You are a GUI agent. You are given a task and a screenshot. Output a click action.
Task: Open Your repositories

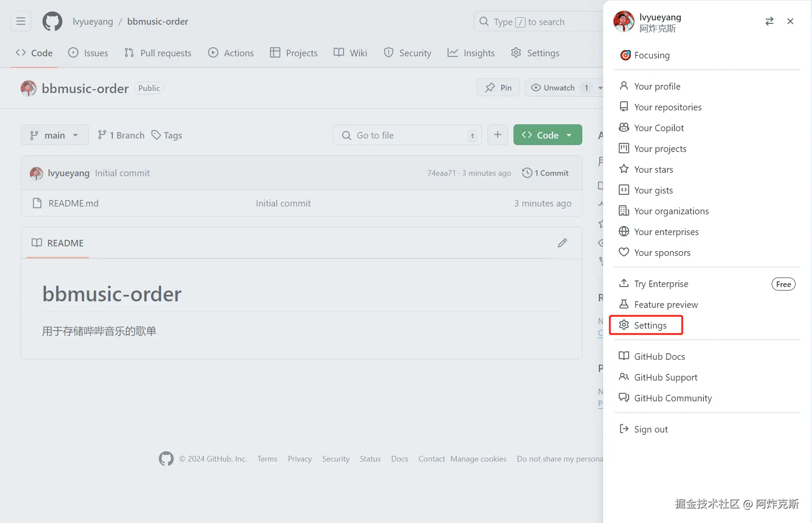click(707, 107)
